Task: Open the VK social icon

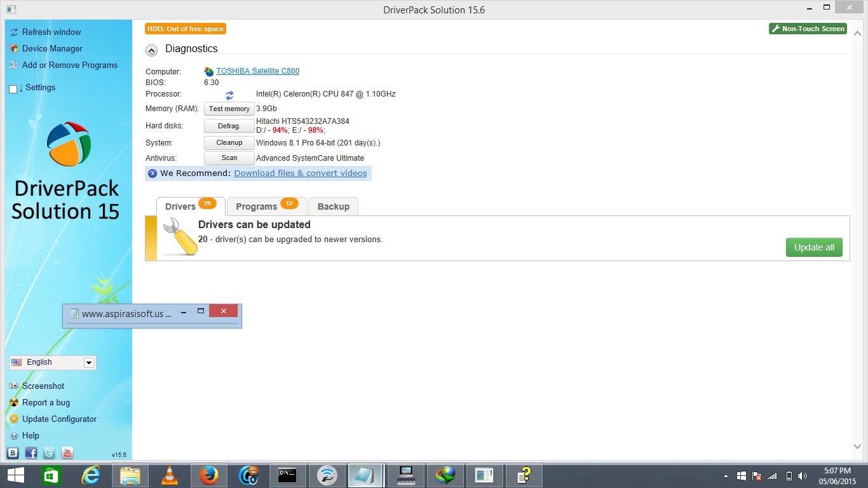Action: 13,452
